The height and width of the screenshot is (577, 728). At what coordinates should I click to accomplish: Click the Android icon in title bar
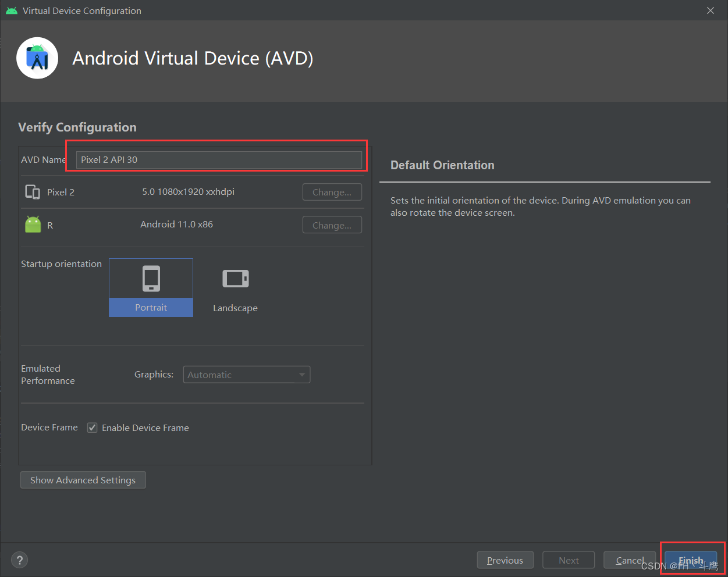12,10
